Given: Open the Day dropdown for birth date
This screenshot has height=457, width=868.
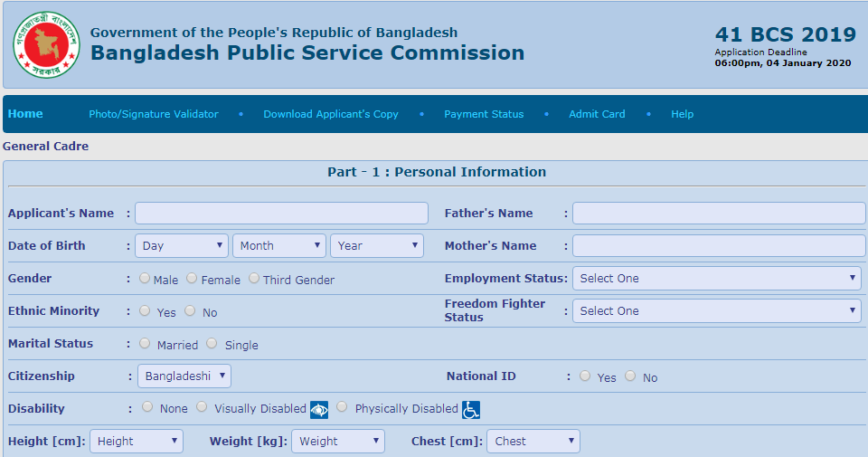Looking at the screenshot, I should click(x=182, y=246).
